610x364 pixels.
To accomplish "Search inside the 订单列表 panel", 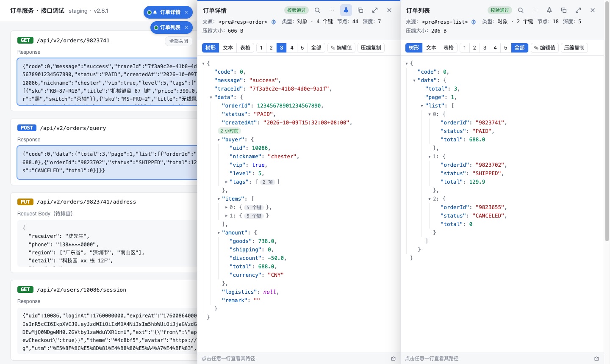I will [521, 10].
